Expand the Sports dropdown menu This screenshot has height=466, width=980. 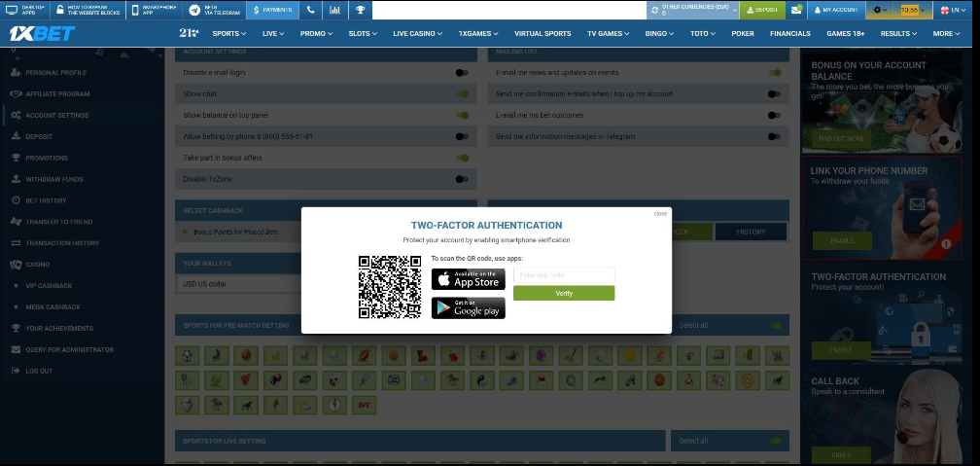click(228, 34)
